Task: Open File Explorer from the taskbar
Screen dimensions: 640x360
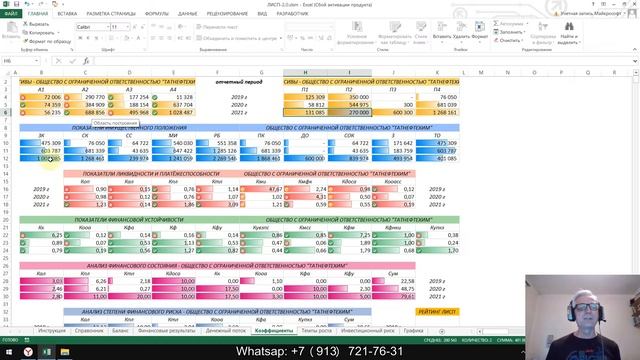Action: tap(65, 352)
